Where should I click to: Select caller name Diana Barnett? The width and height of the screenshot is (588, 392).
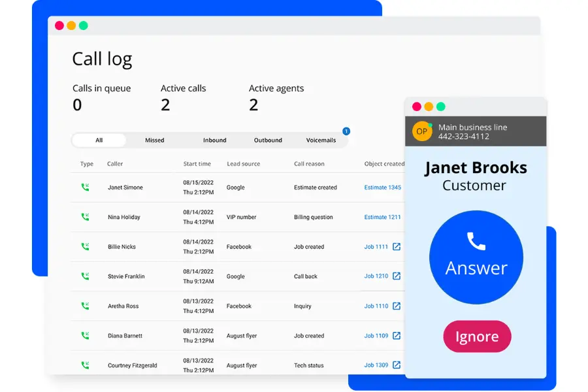[x=125, y=336]
